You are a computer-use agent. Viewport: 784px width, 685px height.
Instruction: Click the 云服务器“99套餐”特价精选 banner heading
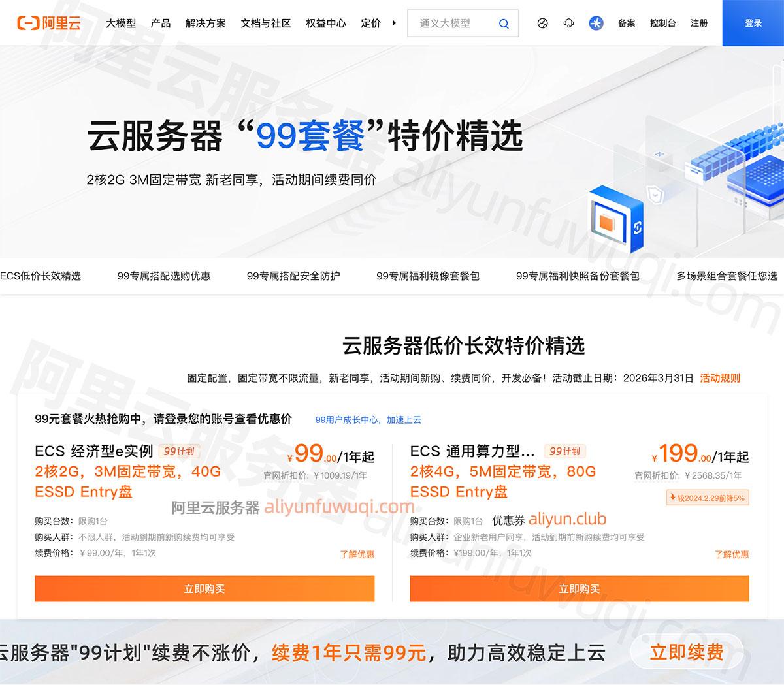[305, 136]
